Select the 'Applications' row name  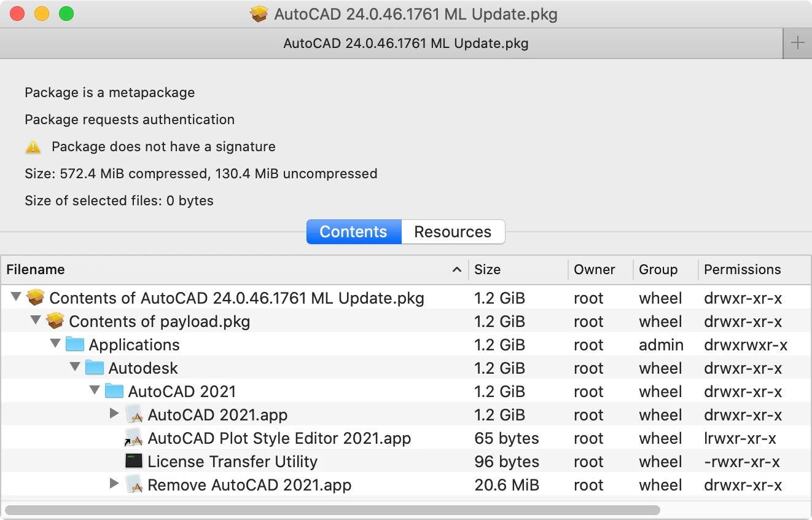point(135,344)
